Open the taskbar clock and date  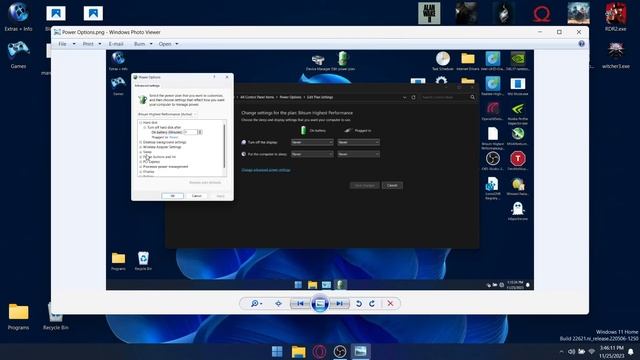click(x=611, y=352)
